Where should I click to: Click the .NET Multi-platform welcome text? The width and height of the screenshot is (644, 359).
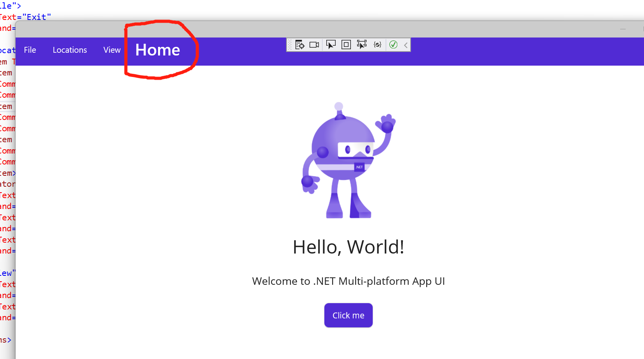tap(349, 281)
